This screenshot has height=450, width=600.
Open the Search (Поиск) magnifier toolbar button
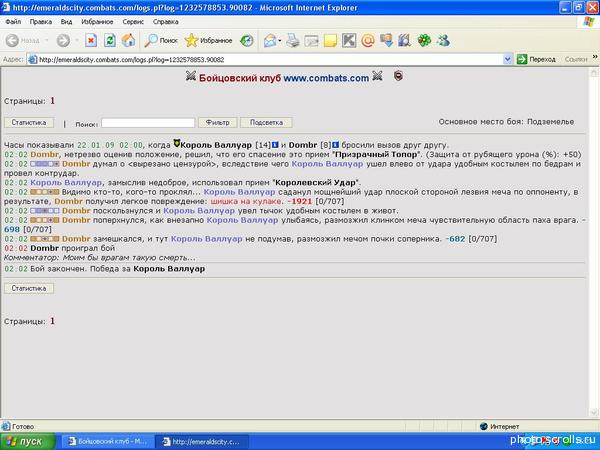pyautogui.click(x=161, y=40)
